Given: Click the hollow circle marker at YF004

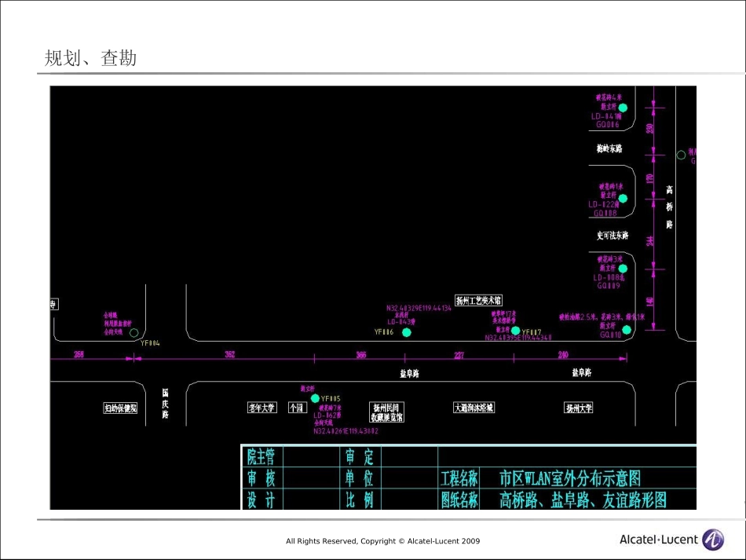Looking at the screenshot, I should click(x=134, y=333).
